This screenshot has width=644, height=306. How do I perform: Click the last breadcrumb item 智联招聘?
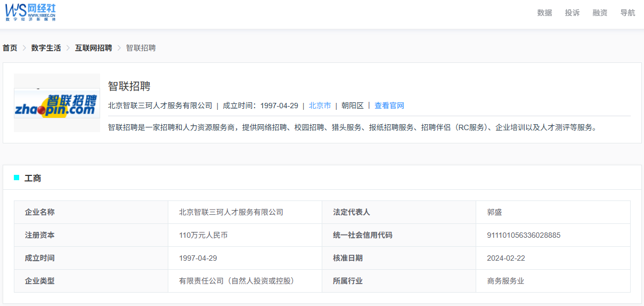141,48
